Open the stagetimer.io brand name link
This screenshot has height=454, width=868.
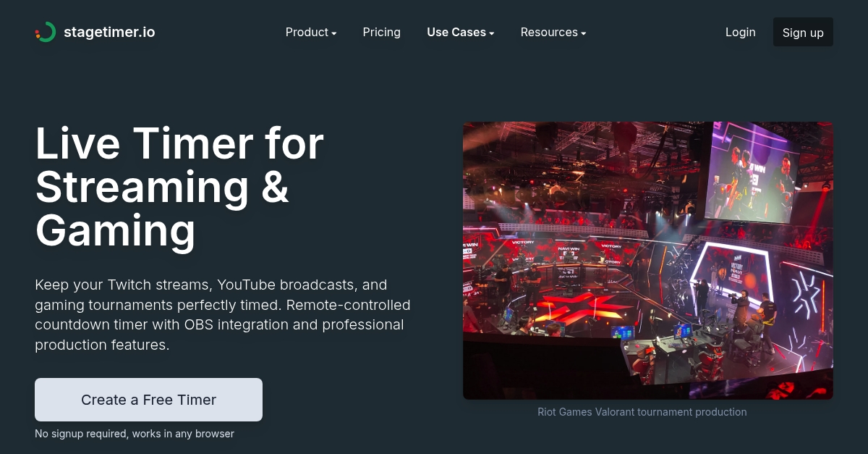[109, 32]
